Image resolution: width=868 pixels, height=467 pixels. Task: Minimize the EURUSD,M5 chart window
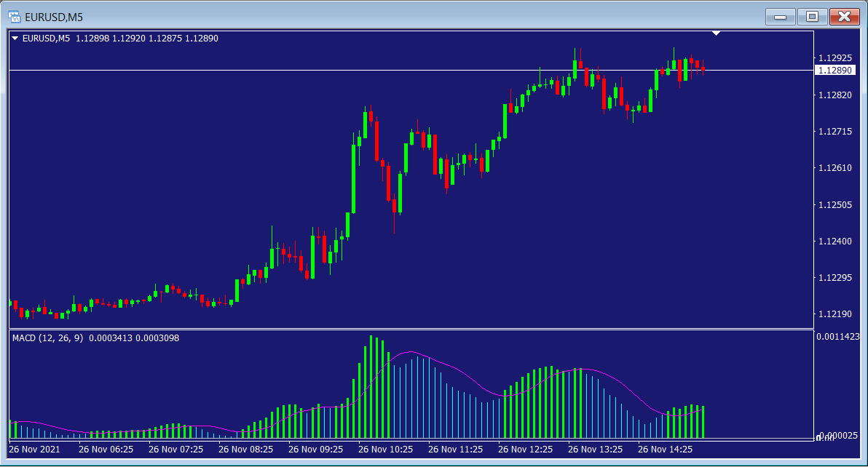pyautogui.click(x=779, y=16)
